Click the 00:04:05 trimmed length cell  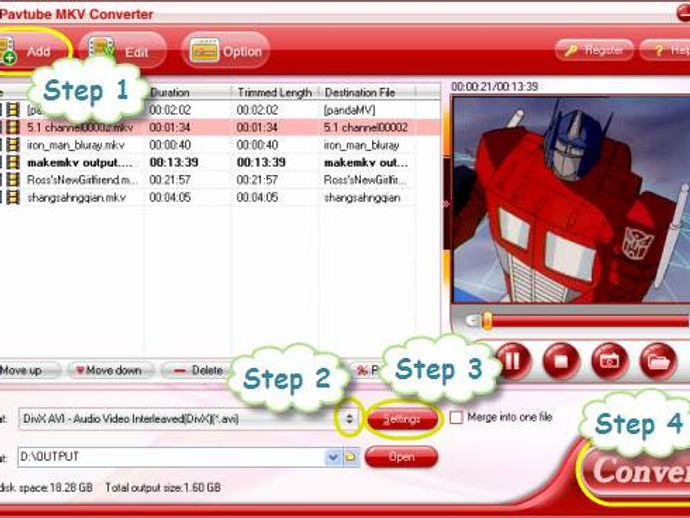coord(257,197)
